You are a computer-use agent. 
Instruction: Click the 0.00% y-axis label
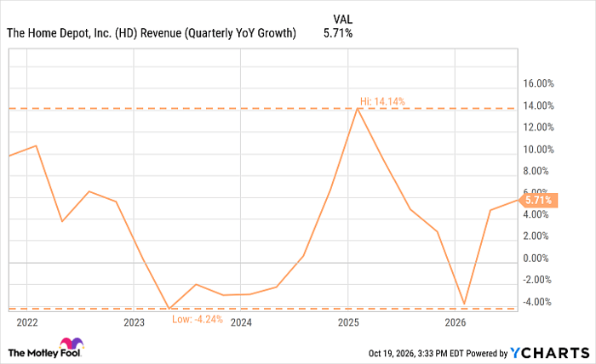[x=536, y=258]
